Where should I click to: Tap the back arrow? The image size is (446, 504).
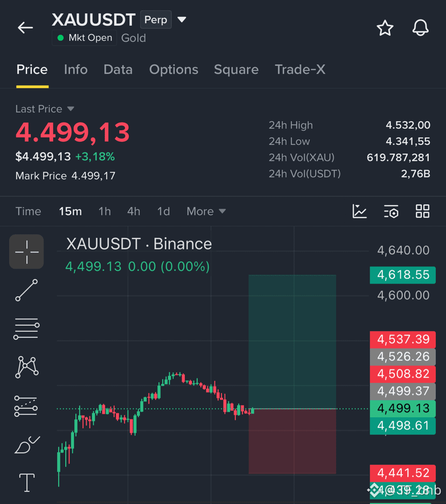coord(25,27)
